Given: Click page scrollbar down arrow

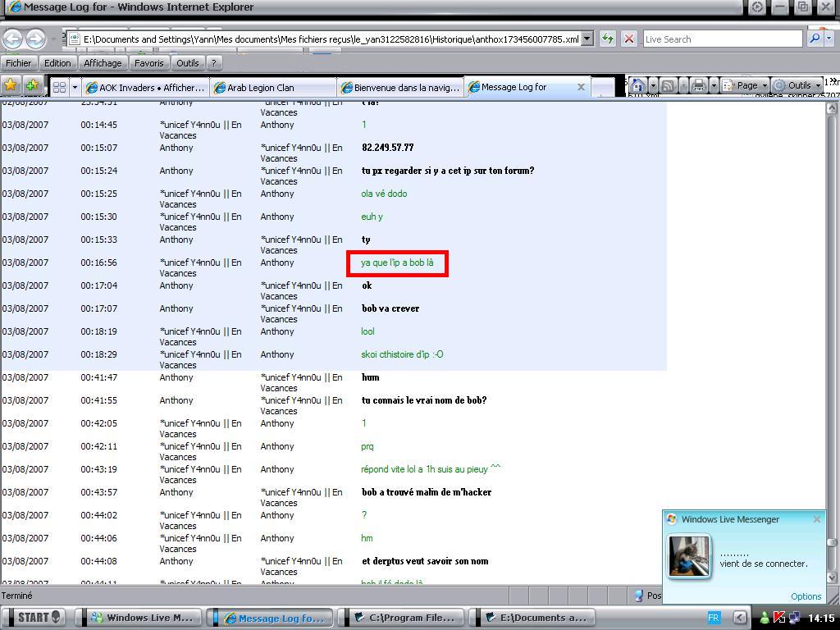Looking at the screenshot, I should coord(832,577).
